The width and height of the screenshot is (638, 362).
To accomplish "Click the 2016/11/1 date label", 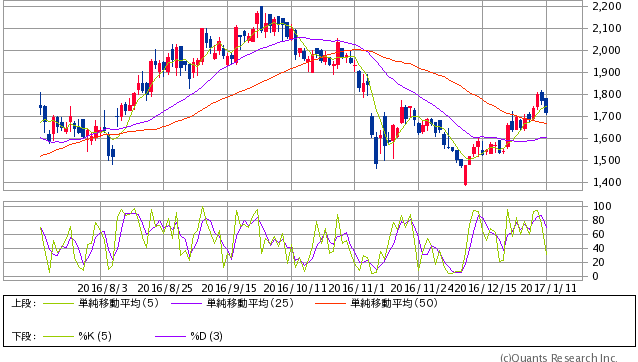I will 356,288.
